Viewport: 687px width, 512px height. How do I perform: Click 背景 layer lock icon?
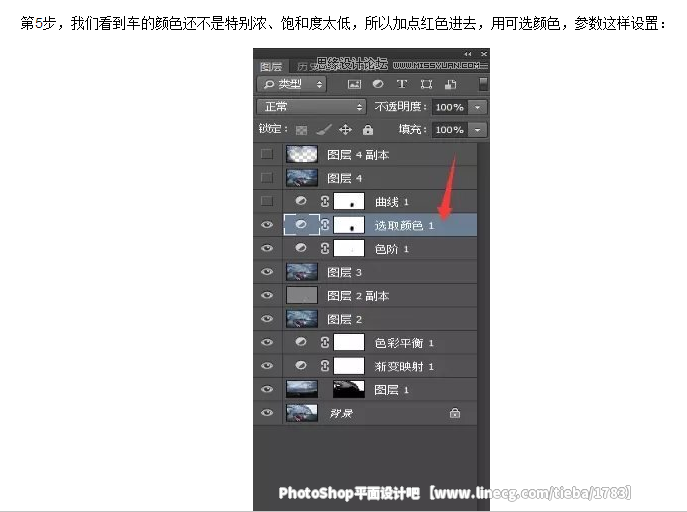455,413
